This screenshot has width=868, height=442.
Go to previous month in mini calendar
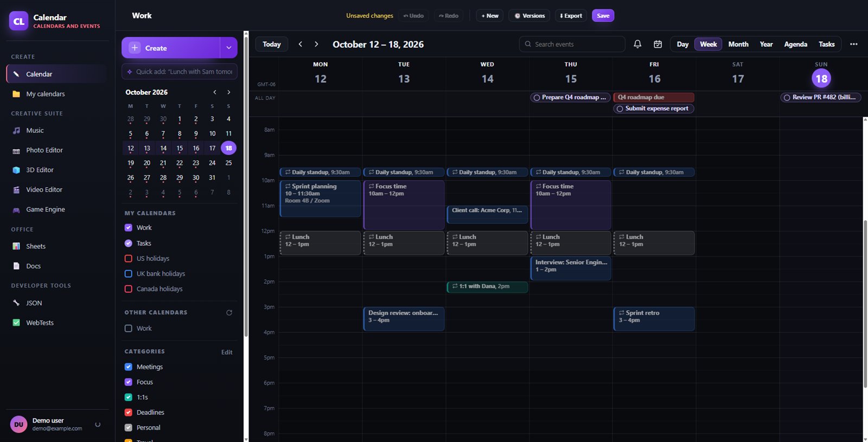[215, 92]
